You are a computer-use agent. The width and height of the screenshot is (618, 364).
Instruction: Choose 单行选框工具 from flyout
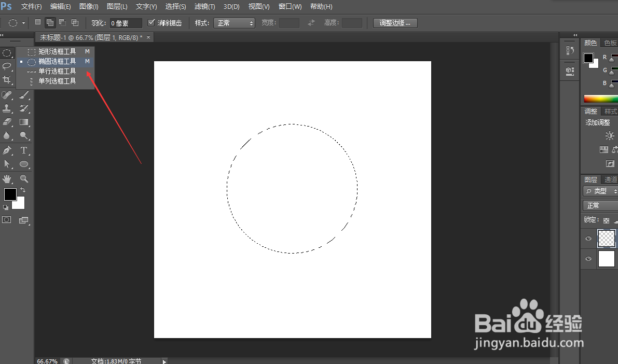(x=57, y=72)
